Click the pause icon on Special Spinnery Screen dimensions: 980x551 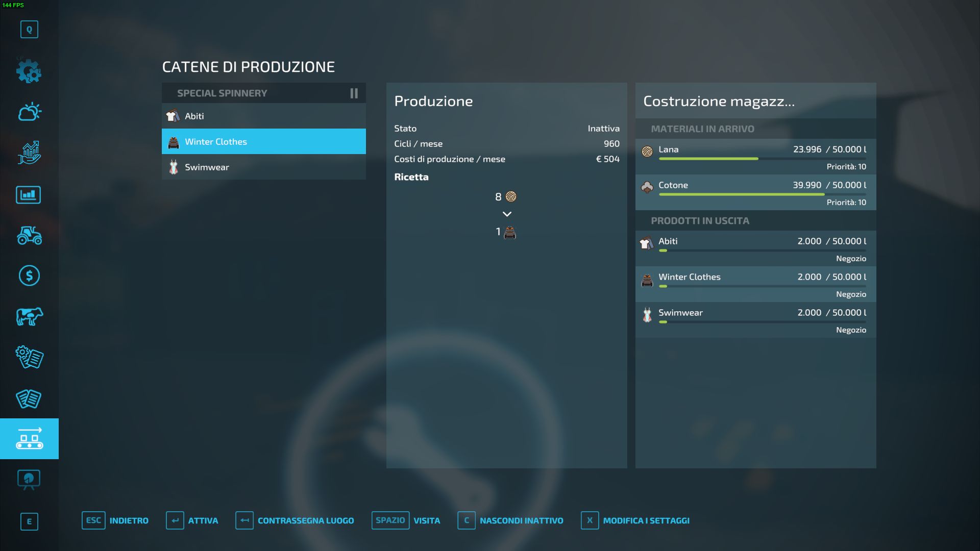[354, 93]
